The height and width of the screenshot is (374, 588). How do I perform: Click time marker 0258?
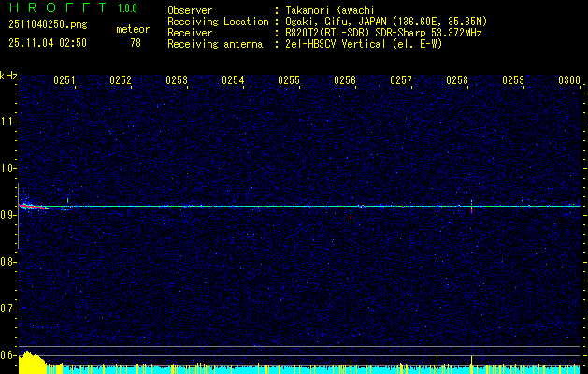click(457, 80)
